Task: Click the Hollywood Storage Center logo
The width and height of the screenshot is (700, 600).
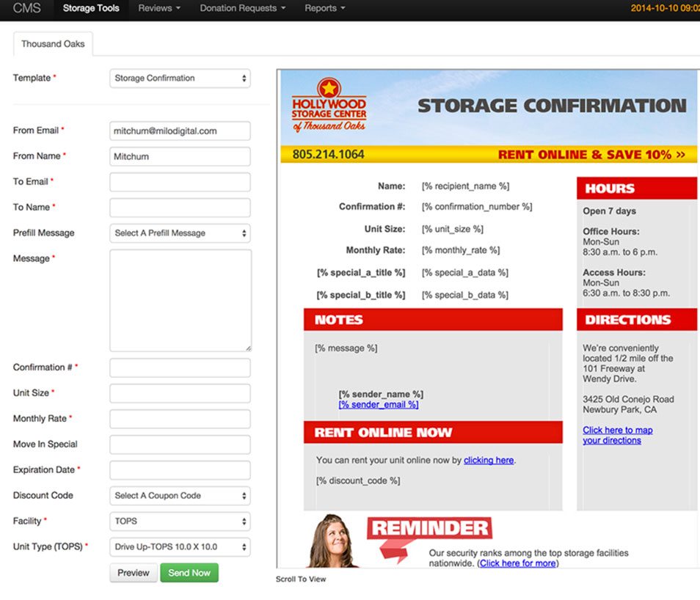Action: (x=329, y=106)
